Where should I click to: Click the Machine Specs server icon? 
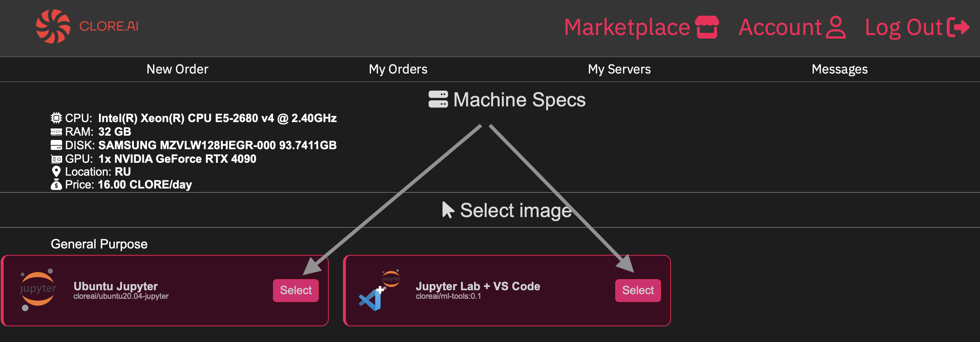tap(439, 100)
